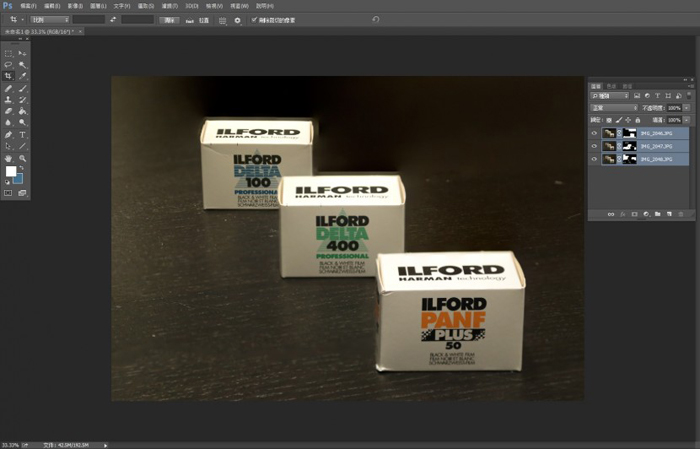This screenshot has width=700, height=449.
Task: Change the screen mode
Action: 22,193
